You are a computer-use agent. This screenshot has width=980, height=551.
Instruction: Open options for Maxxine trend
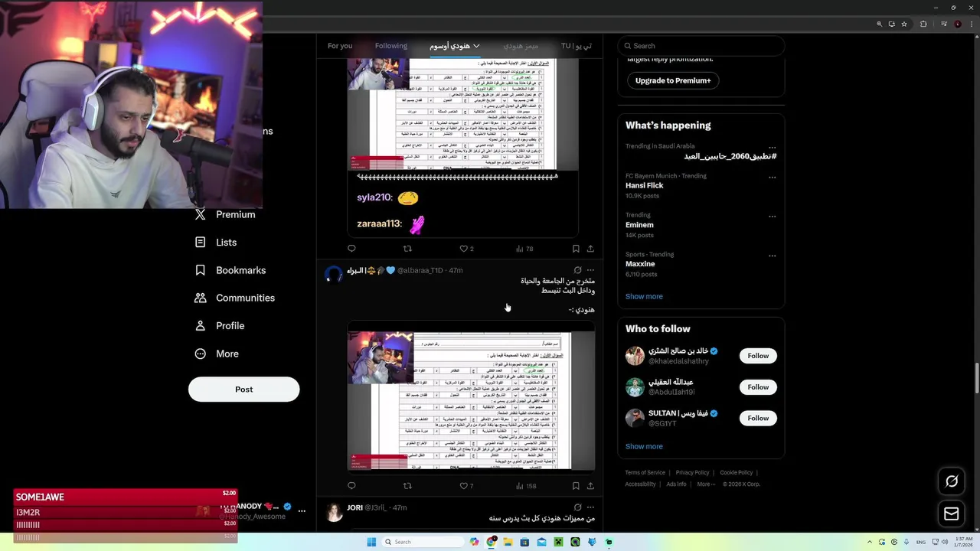(x=772, y=256)
